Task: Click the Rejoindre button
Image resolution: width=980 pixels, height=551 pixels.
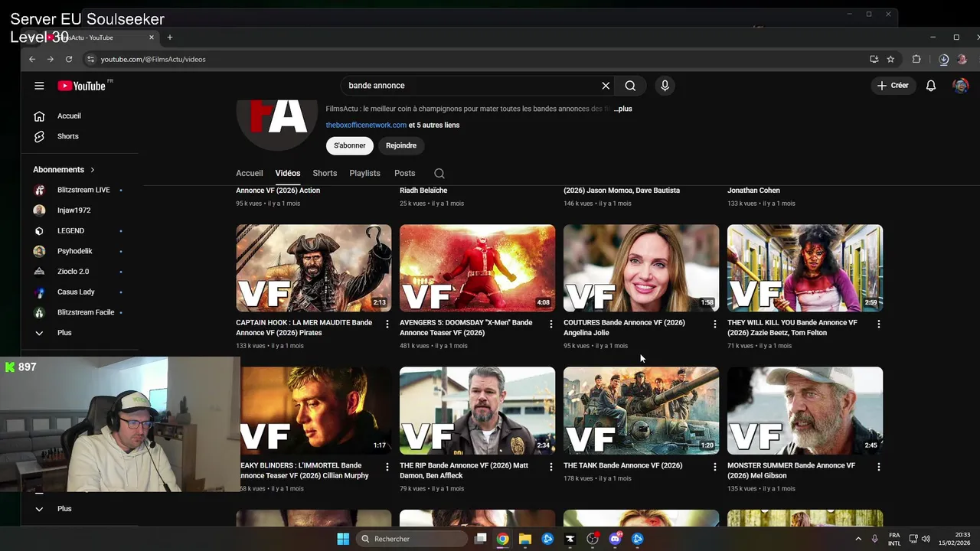Action: (x=401, y=145)
